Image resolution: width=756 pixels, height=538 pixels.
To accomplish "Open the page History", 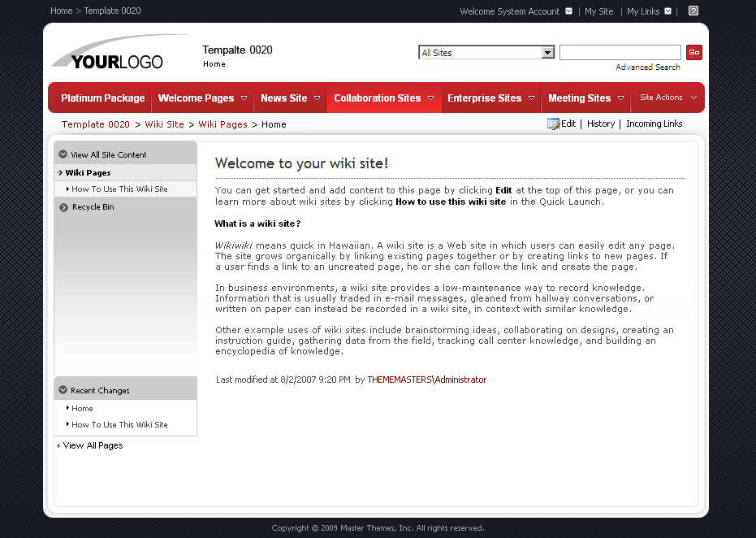I will tap(600, 124).
